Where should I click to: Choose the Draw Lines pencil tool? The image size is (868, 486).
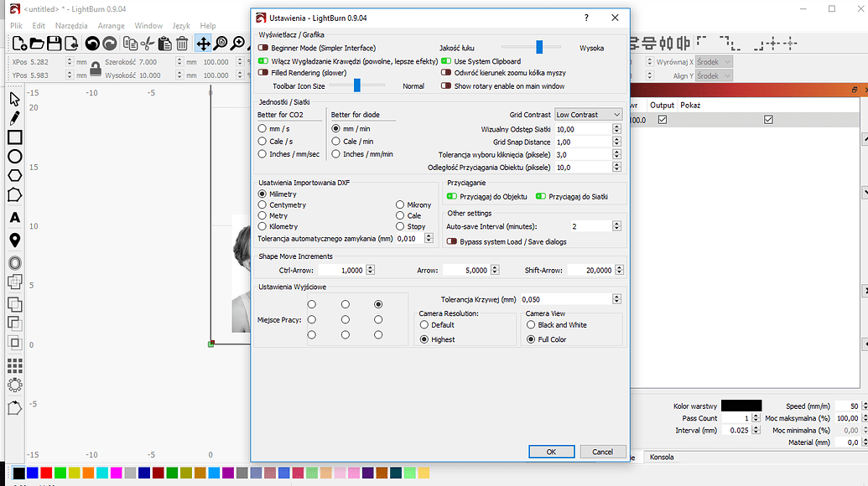click(14, 118)
